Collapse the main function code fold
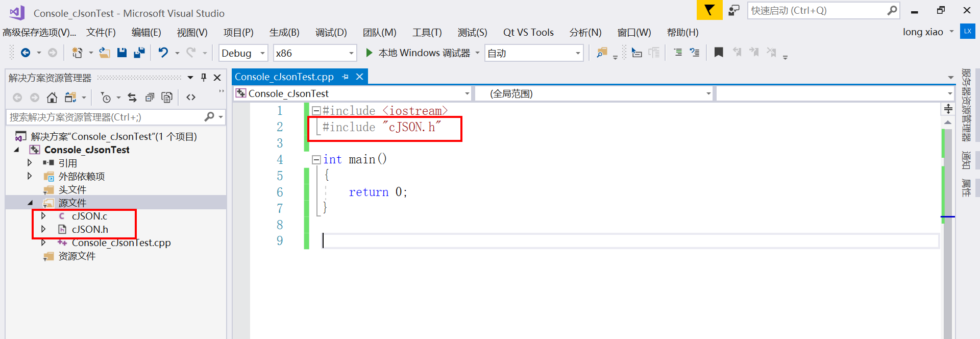 click(316, 159)
